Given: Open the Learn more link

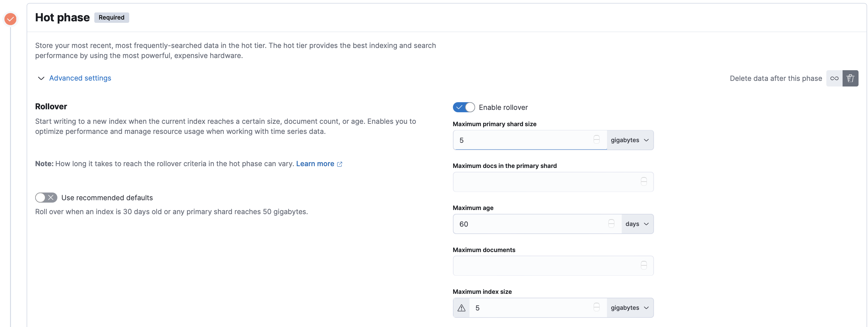Looking at the screenshot, I should click(x=315, y=164).
